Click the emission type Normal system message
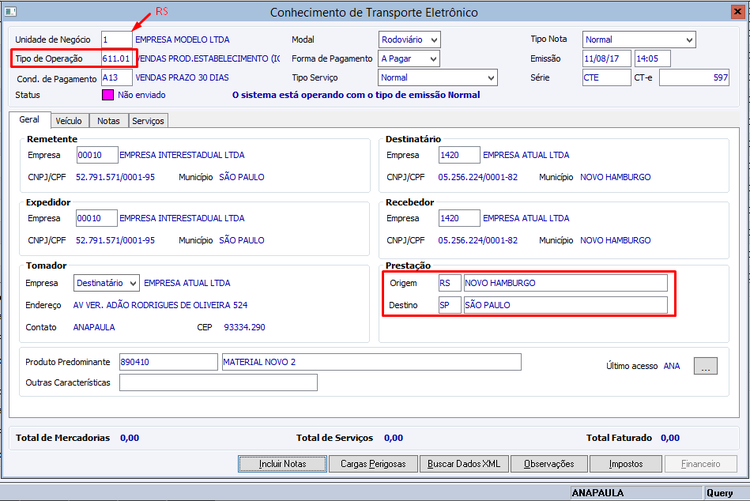The image size is (750, 501). click(356, 95)
